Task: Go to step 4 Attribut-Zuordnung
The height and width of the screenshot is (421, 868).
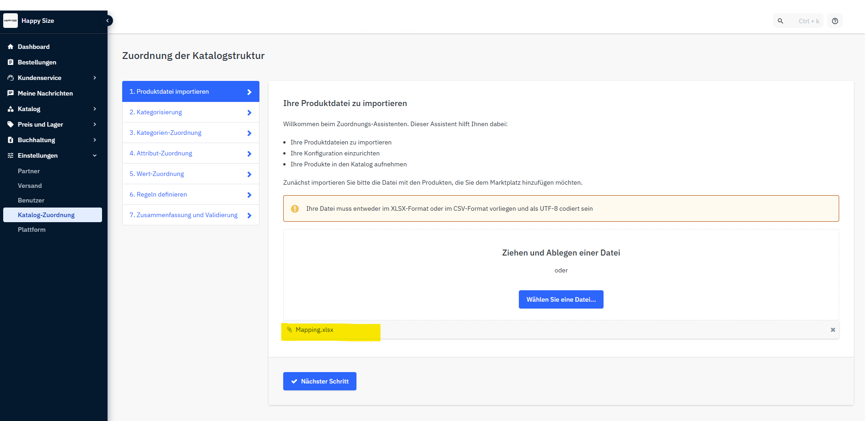Action: [190, 153]
